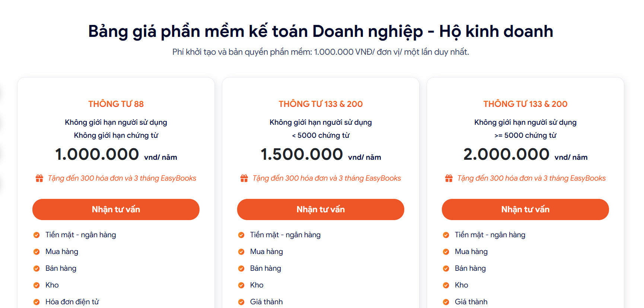This screenshot has width=644, height=308.
Task: Click the gift icon in the 1.500.000 plan card
Action: click(244, 178)
